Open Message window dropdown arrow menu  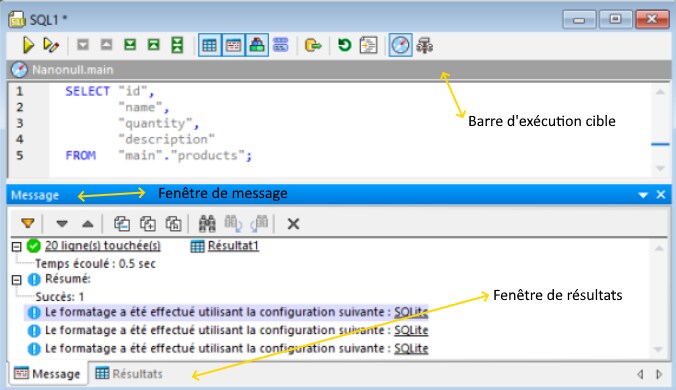point(643,195)
